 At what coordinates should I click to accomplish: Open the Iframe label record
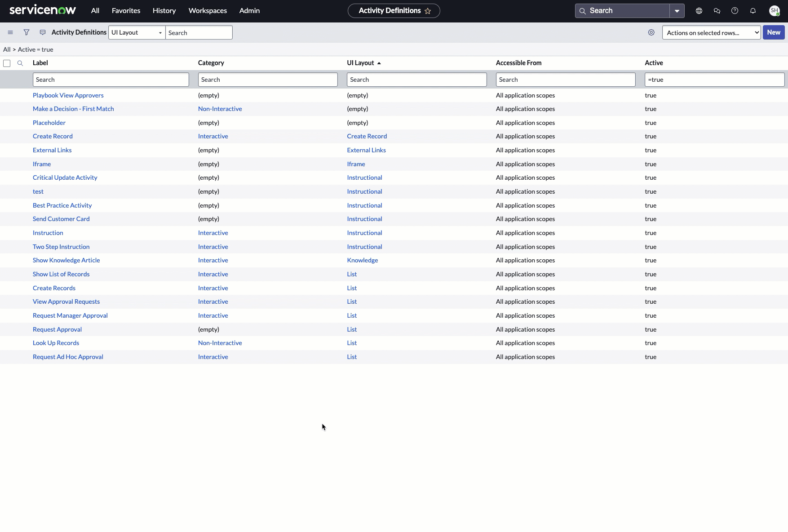click(x=42, y=164)
